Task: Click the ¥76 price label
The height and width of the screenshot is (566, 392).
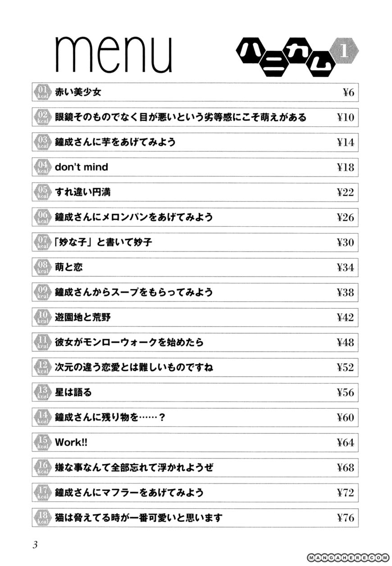Action: click(346, 518)
